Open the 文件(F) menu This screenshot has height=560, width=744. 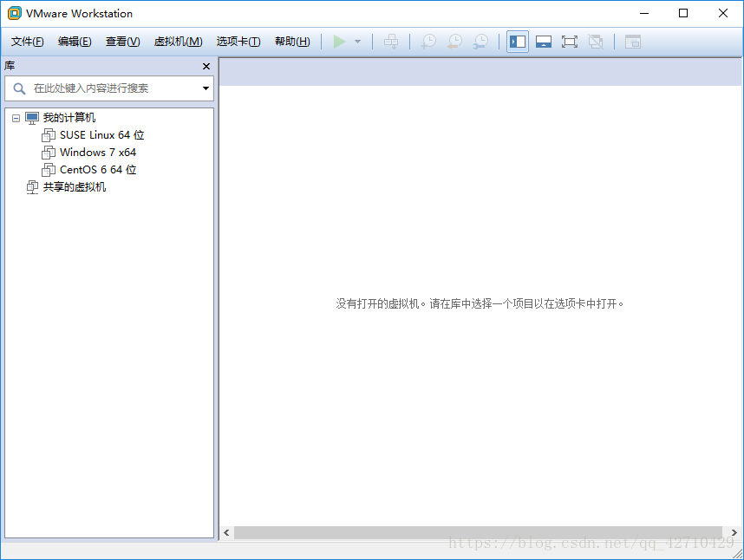(x=27, y=42)
